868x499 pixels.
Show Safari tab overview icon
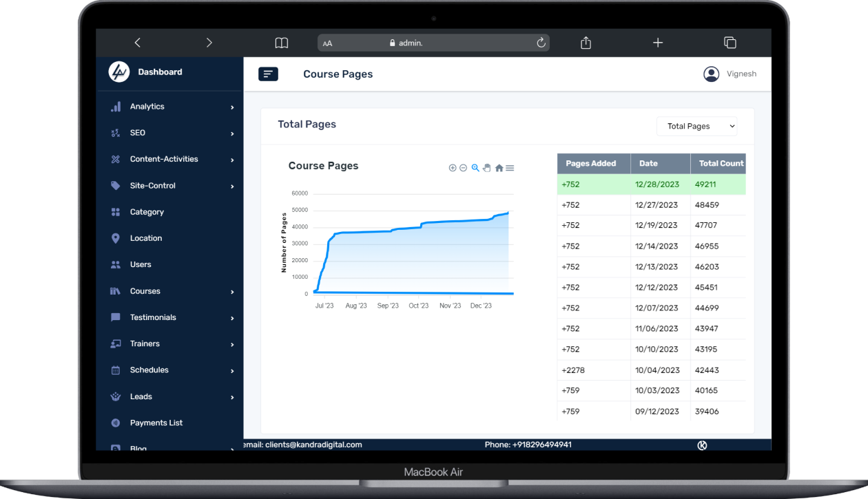pos(730,43)
